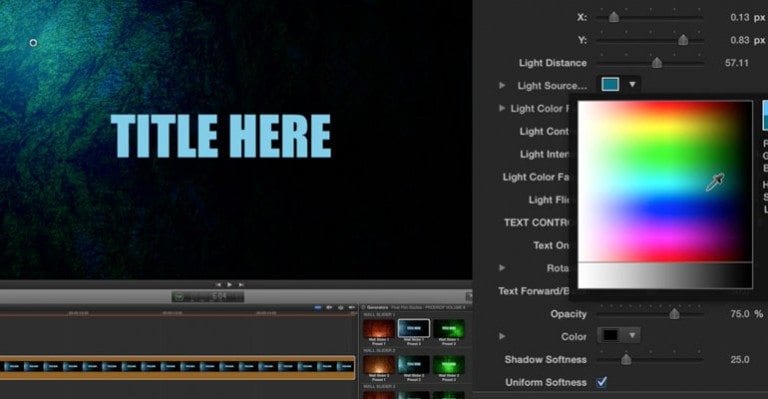The height and width of the screenshot is (399, 768).
Task: Click the black shadow Color swatch
Action: pyautogui.click(x=610, y=336)
